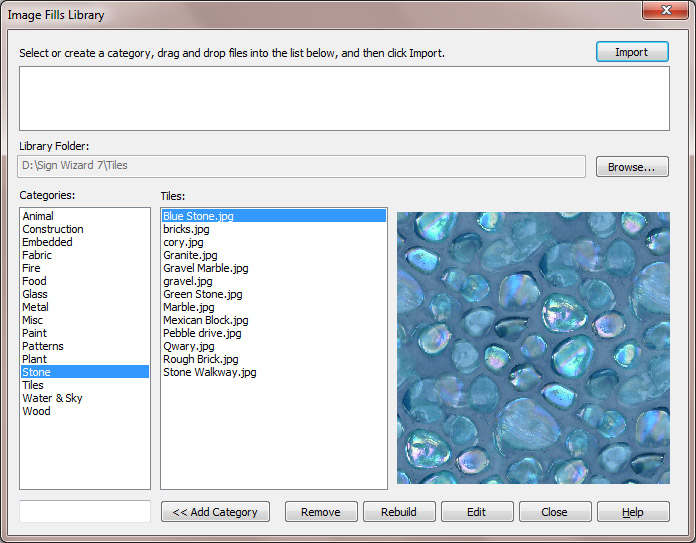Select Green Stone.jpg tile
This screenshot has width=696, height=543.
coord(274,294)
